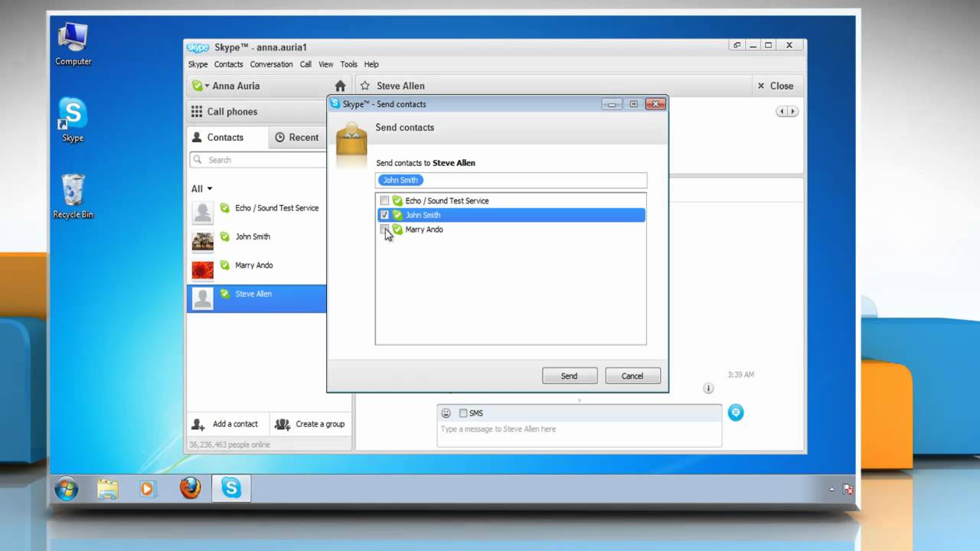
Task: Click the Cancel button
Action: pyautogui.click(x=632, y=376)
